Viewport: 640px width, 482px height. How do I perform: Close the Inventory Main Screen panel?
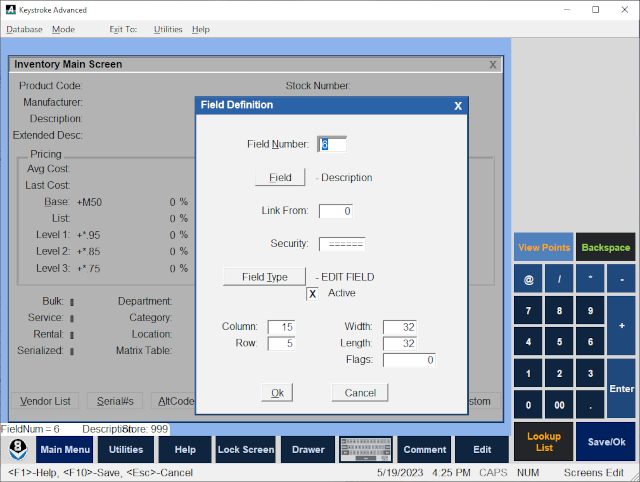tap(493, 64)
